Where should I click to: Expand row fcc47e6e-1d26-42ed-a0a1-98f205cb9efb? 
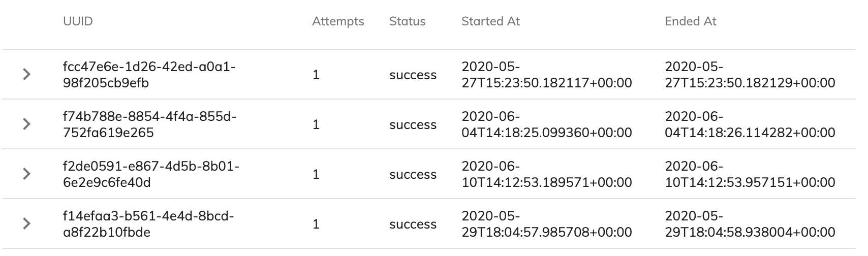click(x=26, y=75)
